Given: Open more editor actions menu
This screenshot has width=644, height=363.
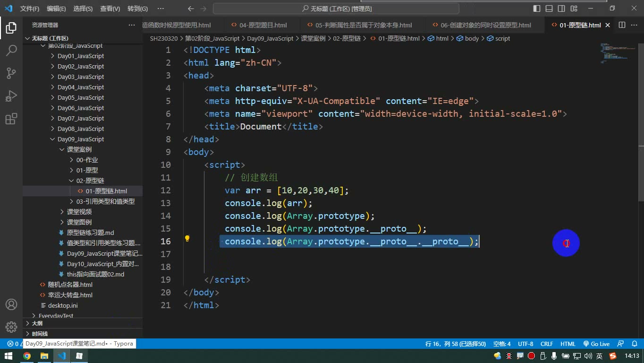Looking at the screenshot, I should tap(634, 25).
